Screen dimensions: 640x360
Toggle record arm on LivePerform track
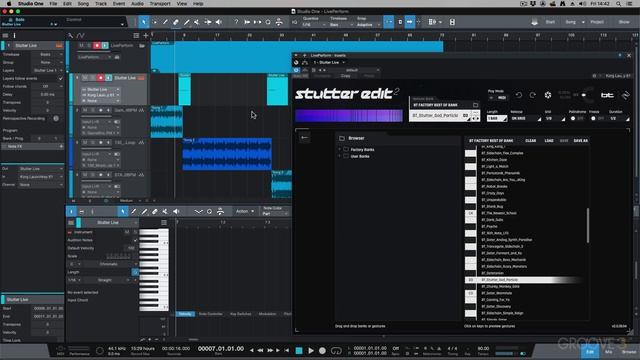point(97,45)
